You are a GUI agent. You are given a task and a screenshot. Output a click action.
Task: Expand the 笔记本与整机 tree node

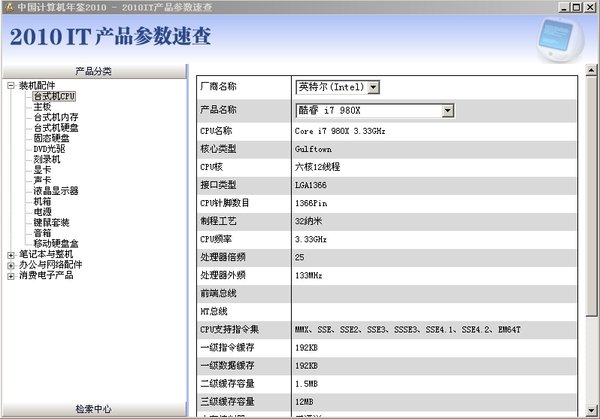pos(11,255)
